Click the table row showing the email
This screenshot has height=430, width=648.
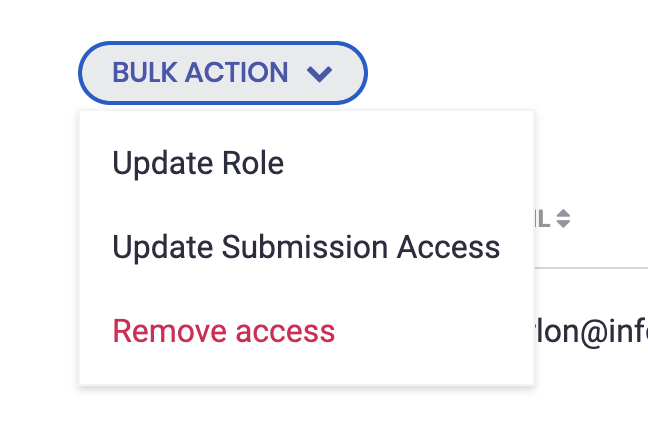pyautogui.click(x=591, y=331)
